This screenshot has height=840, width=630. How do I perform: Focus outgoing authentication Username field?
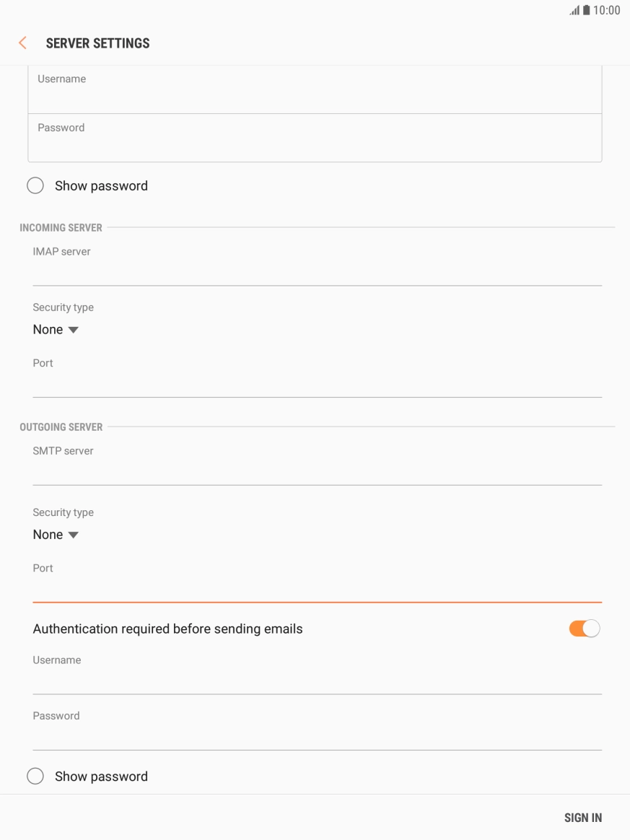click(x=317, y=681)
